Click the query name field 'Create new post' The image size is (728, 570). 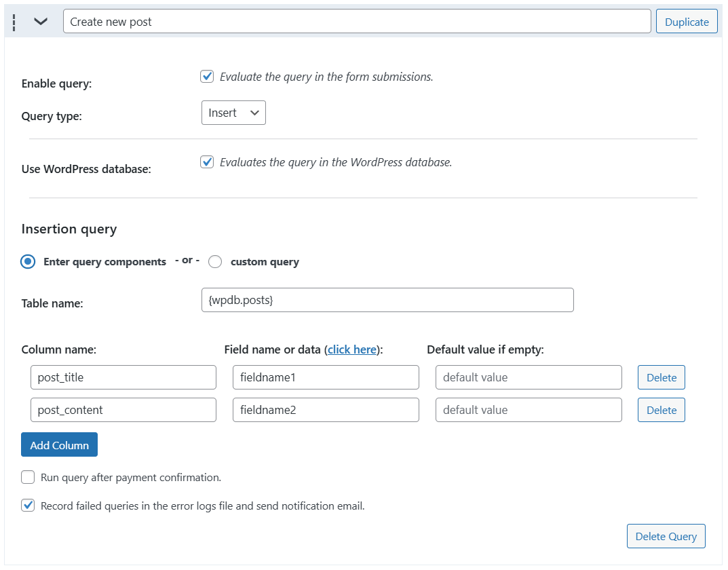(x=357, y=22)
